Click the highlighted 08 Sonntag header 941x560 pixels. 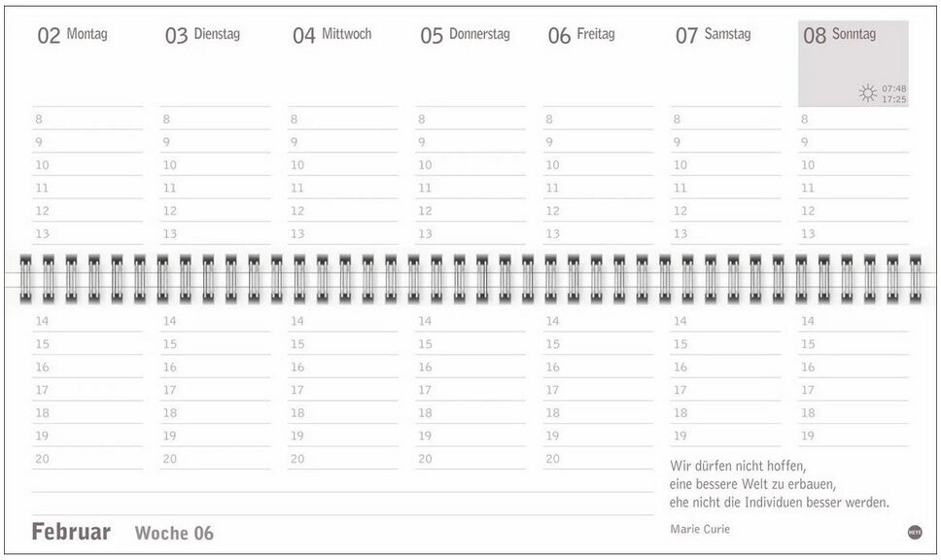pos(840,36)
